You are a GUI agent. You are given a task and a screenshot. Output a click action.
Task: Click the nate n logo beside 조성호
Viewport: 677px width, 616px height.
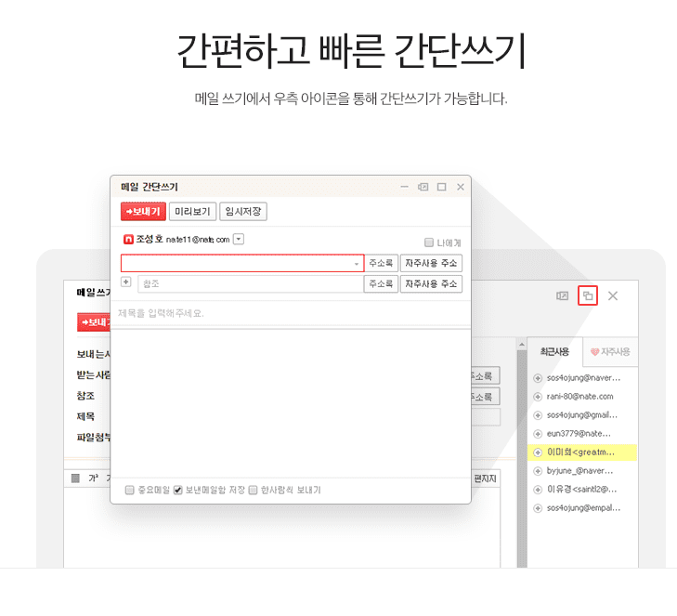coord(128,240)
